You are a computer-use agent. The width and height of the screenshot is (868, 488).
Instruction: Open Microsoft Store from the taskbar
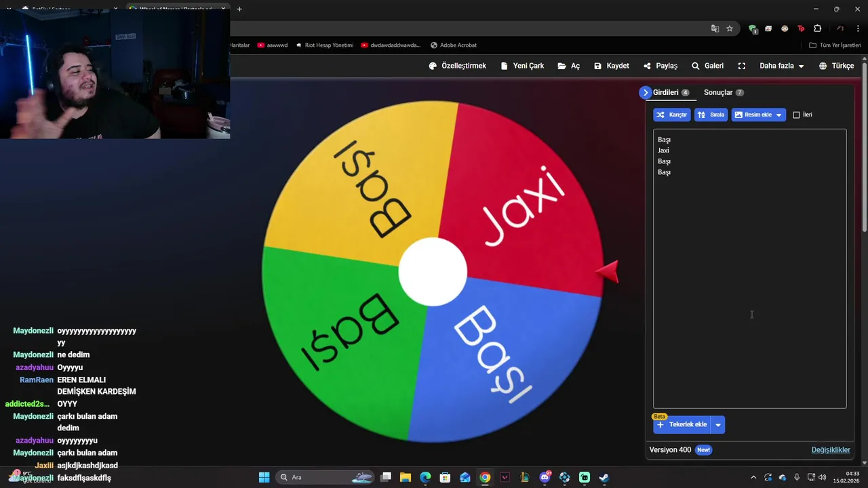[445, 477]
